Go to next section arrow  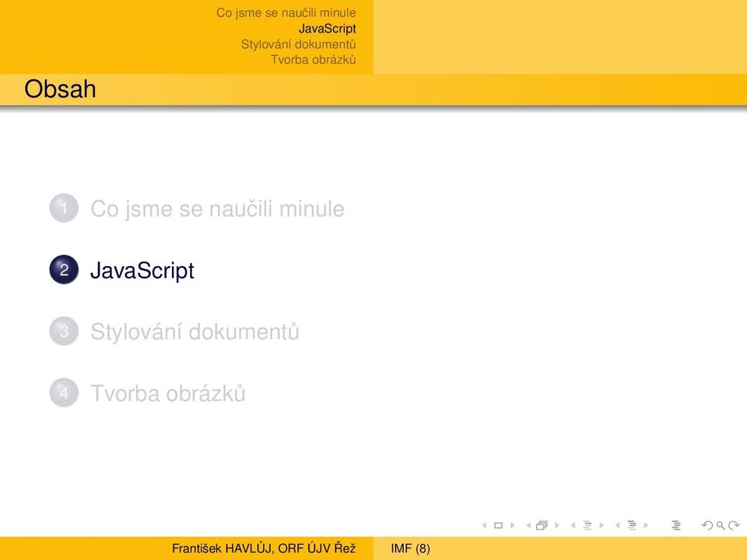click(x=646, y=526)
